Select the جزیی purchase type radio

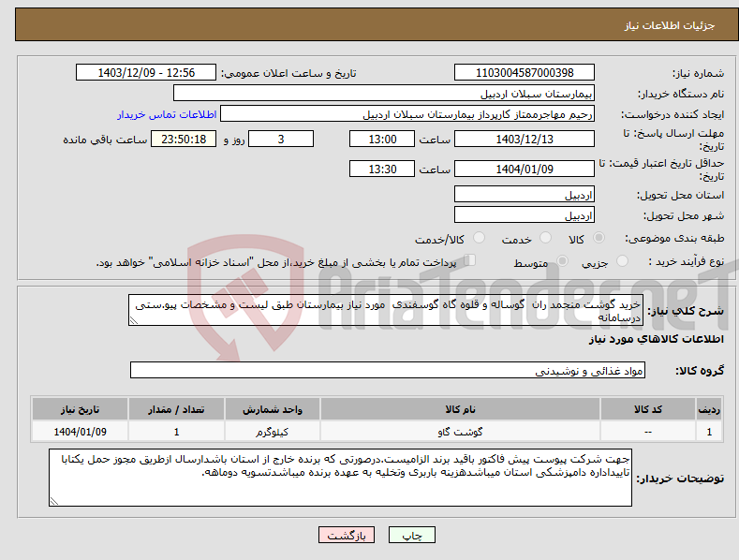click(622, 260)
